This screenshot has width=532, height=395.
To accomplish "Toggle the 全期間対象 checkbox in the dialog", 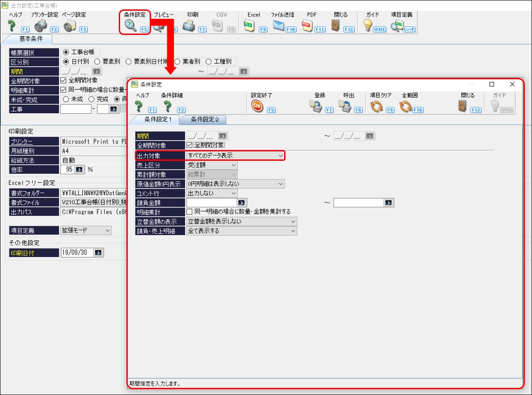I will pyautogui.click(x=190, y=145).
